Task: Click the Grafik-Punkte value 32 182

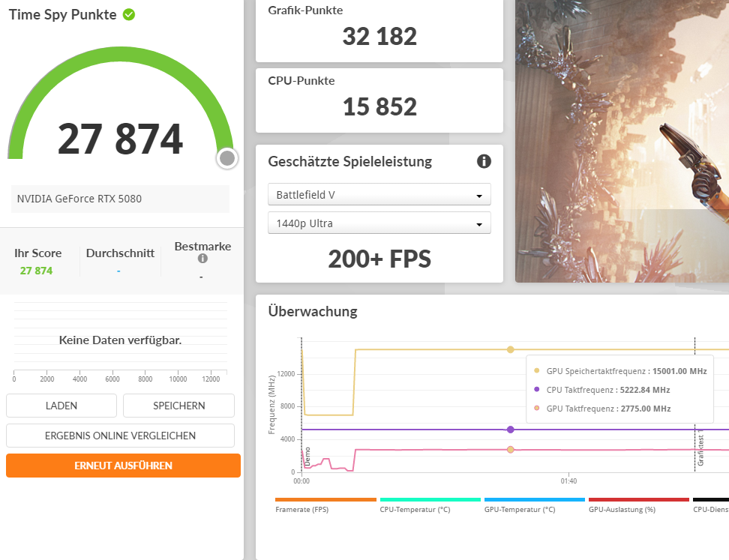Action: [x=379, y=36]
